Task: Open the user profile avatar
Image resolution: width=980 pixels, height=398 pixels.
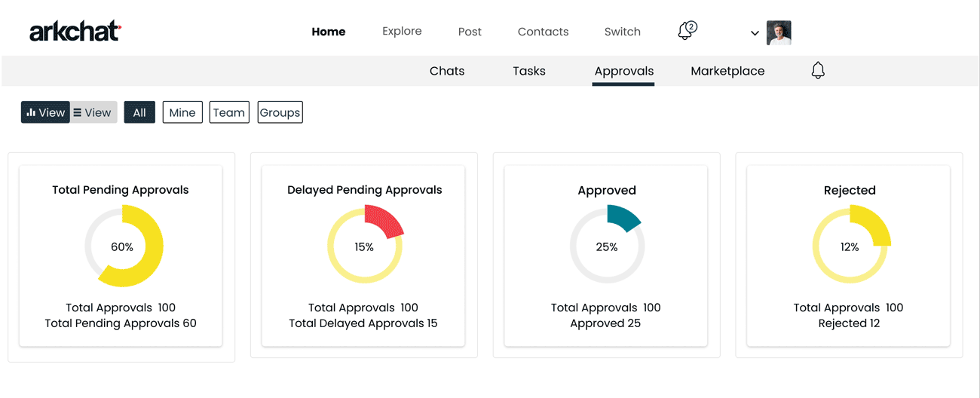Action: tap(779, 32)
